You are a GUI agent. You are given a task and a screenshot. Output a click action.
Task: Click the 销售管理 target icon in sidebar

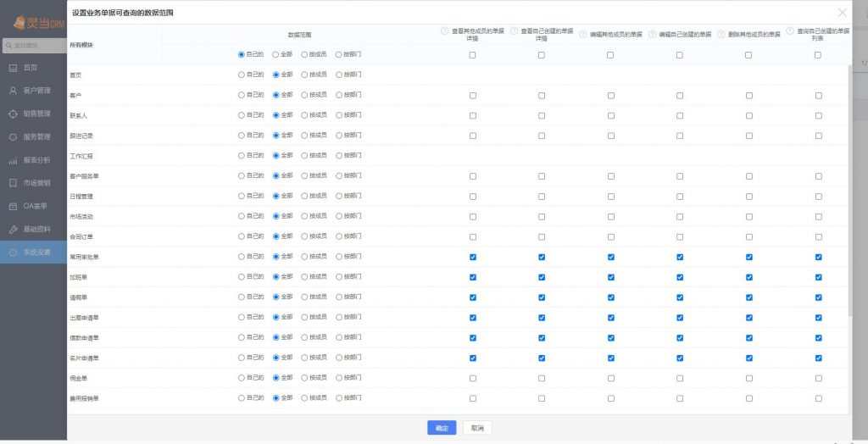[14, 114]
